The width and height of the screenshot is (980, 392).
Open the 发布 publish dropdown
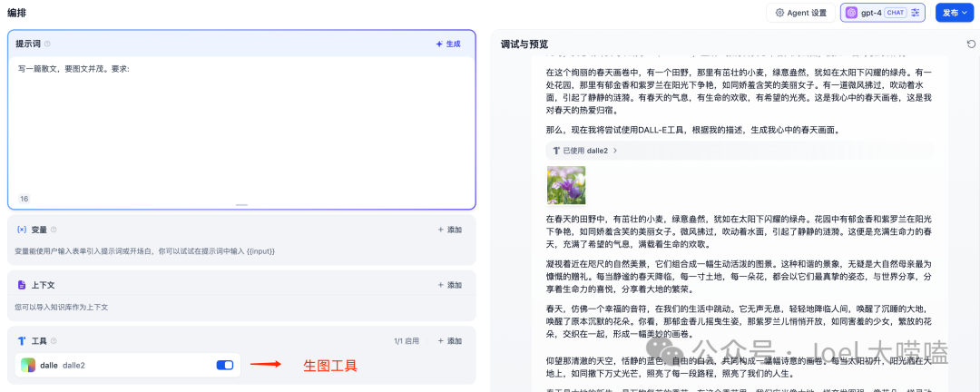click(955, 13)
